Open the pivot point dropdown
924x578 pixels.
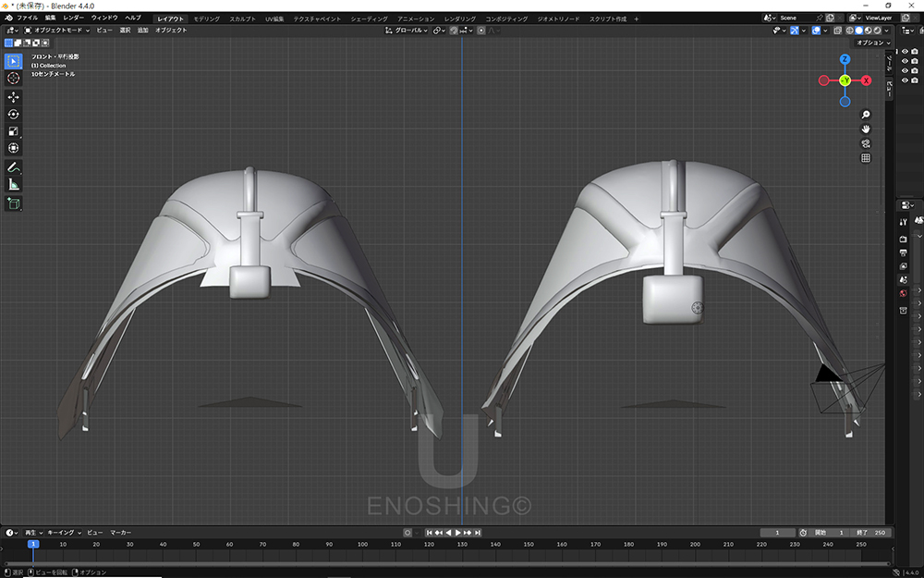pos(440,31)
